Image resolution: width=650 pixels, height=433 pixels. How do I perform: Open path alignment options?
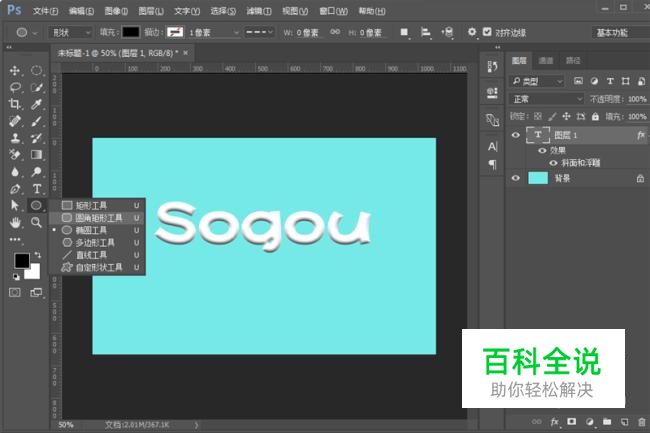tap(426, 32)
